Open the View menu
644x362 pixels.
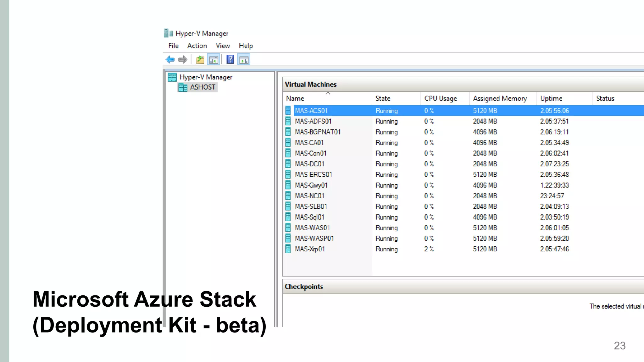click(x=223, y=46)
